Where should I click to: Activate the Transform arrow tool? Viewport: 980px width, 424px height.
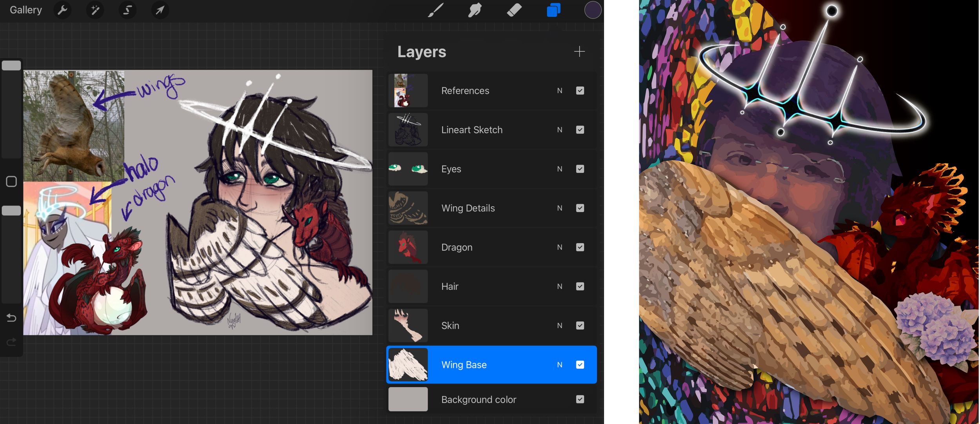click(160, 10)
